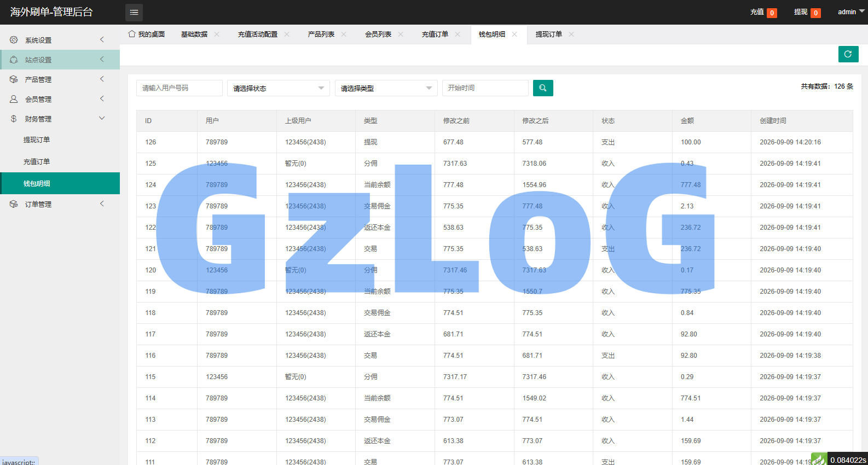This screenshot has width=868, height=465.
Task: Open the admin user dropdown
Action: coord(851,12)
